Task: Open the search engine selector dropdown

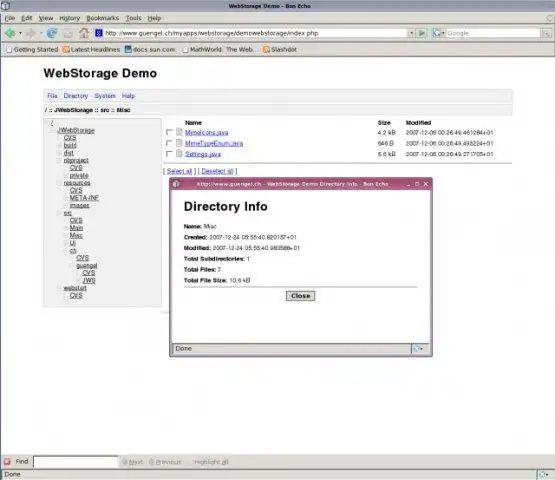Action: 438,33
